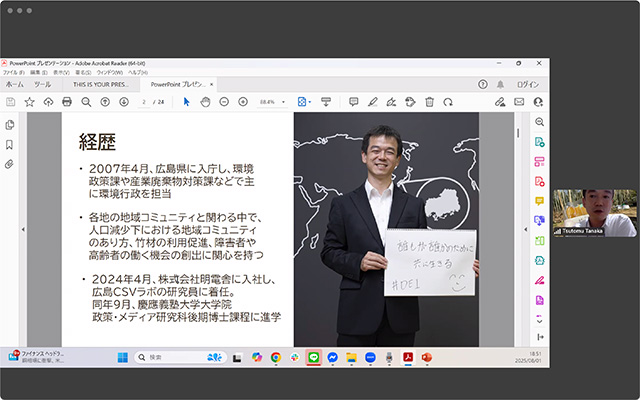Bookmark file with the star icon
Image resolution: width=640 pixels, height=400 pixels.
click(29, 102)
